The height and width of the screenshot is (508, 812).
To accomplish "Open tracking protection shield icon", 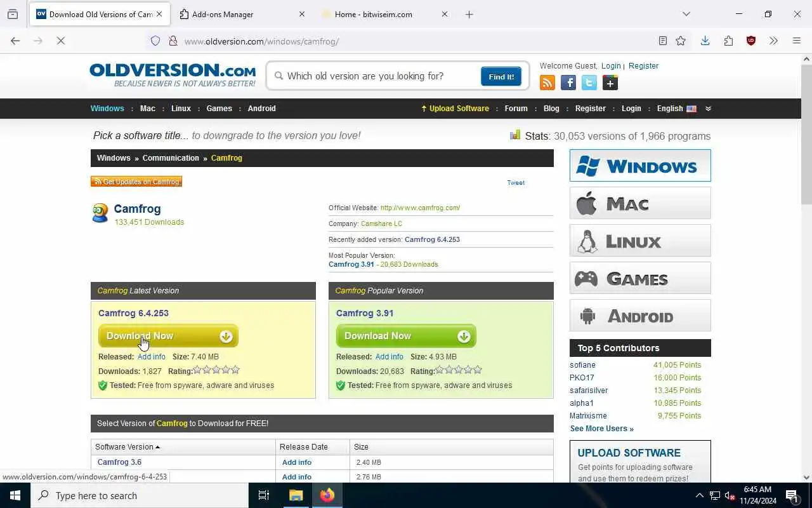I will (x=155, y=41).
